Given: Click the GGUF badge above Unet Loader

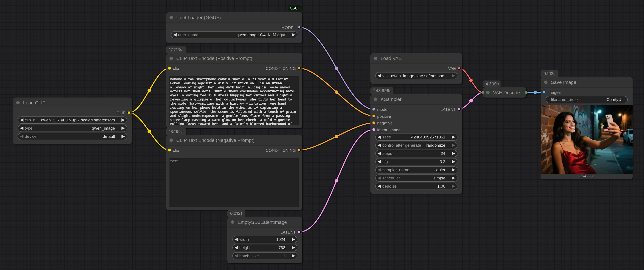Looking at the screenshot, I should [294, 8].
